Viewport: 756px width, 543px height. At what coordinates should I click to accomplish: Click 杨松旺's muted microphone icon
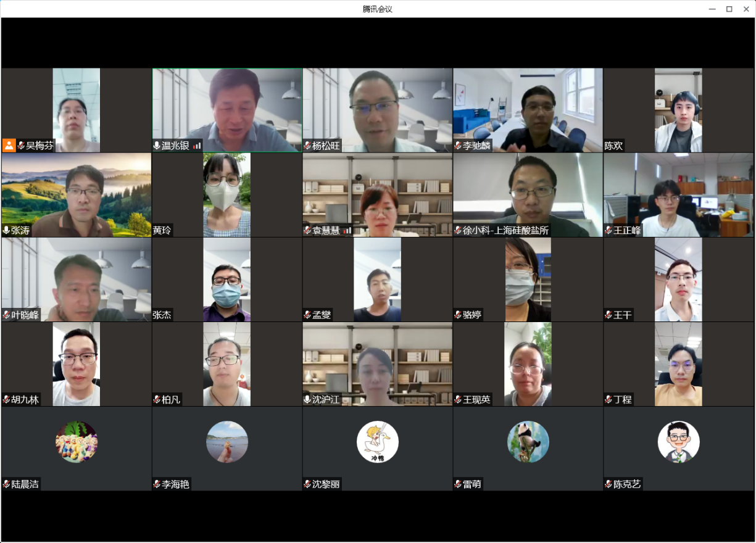pyautogui.click(x=307, y=146)
